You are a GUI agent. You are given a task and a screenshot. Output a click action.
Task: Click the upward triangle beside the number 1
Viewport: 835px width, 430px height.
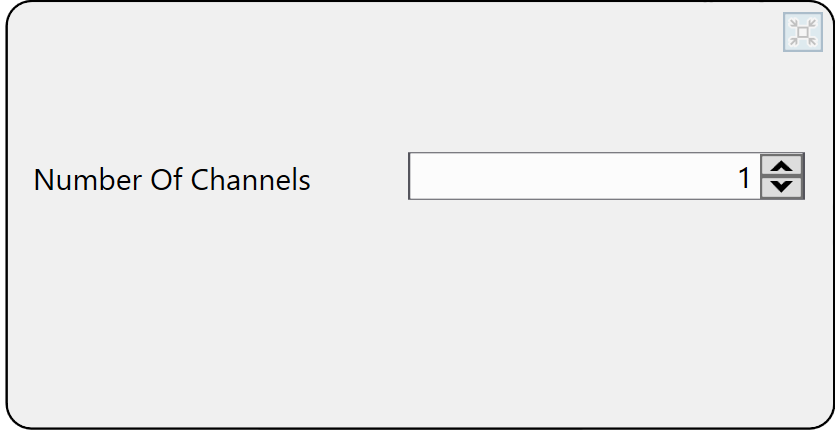(x=782, y=166)
